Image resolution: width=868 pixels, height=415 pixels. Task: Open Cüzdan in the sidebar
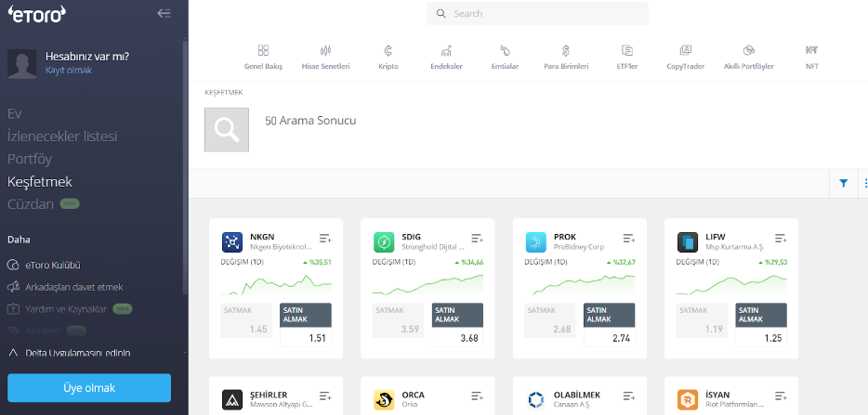(x=31, y=204)
